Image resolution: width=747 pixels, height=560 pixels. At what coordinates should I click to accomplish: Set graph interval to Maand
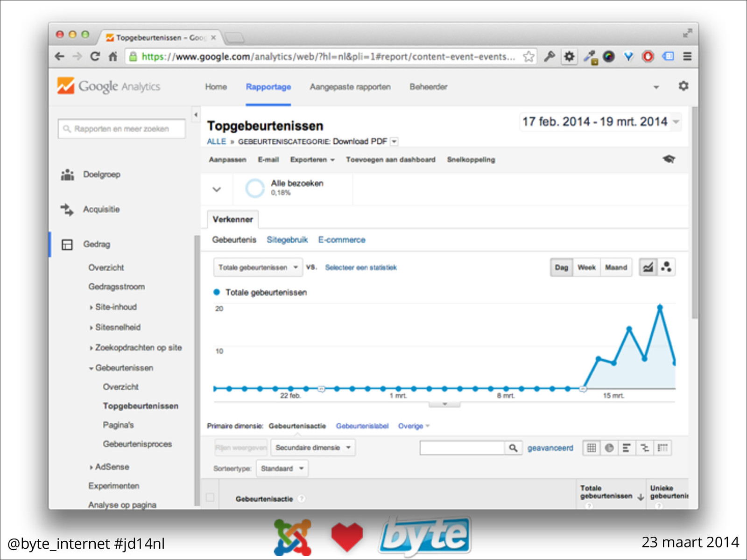click(616, 267)
